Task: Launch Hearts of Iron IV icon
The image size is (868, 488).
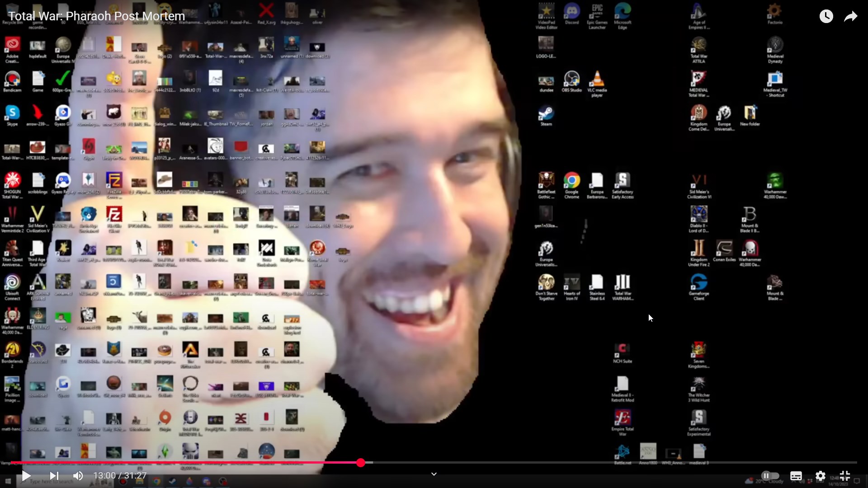Action: point(572,287)
